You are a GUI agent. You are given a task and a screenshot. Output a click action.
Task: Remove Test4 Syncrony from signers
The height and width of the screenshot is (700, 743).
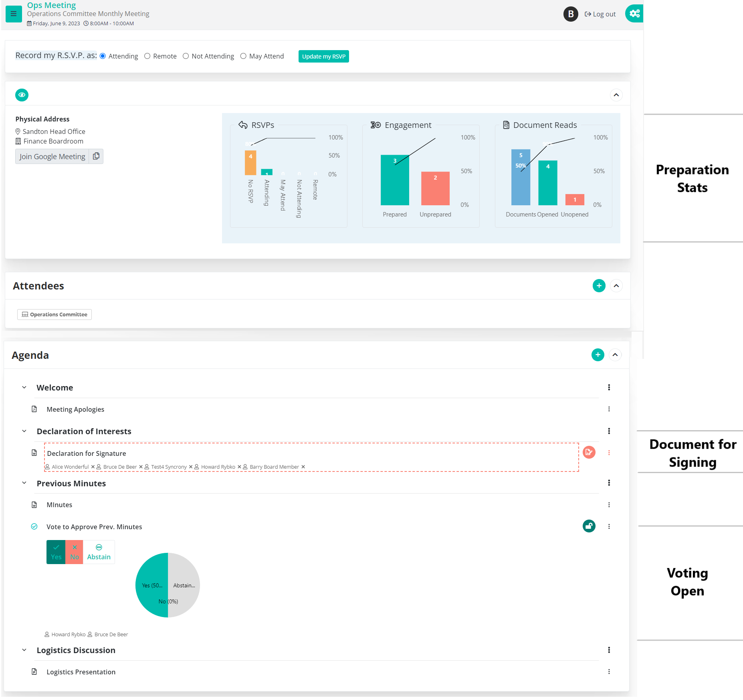(191, 467)
